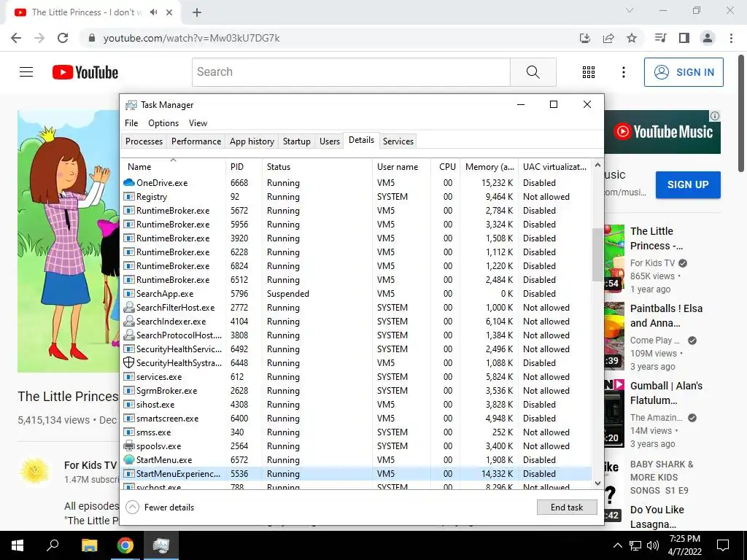The height and width of the screenshot is (560, 747).
Task: Select the Registry process row
Action: pos(356,196)
